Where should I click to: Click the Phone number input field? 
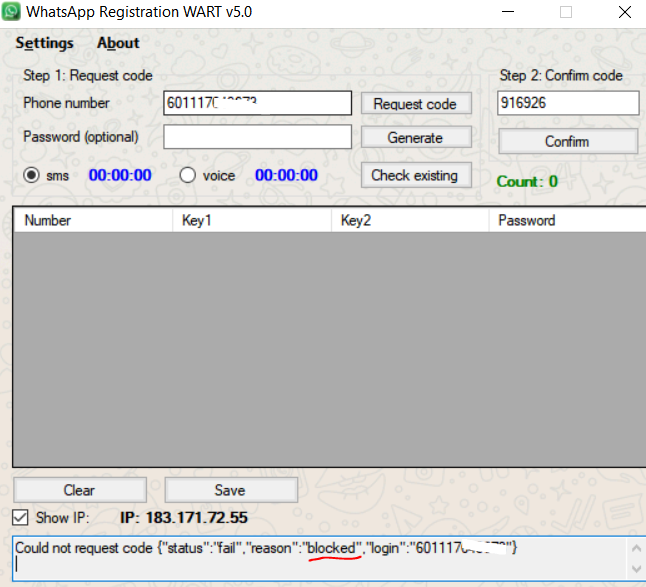pos(257,103)
